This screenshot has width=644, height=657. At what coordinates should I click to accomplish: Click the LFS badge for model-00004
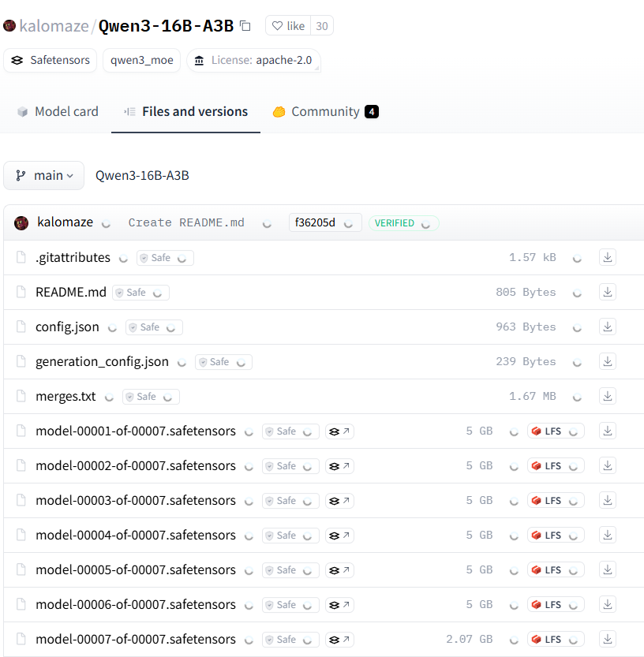[x=556, y=536]
